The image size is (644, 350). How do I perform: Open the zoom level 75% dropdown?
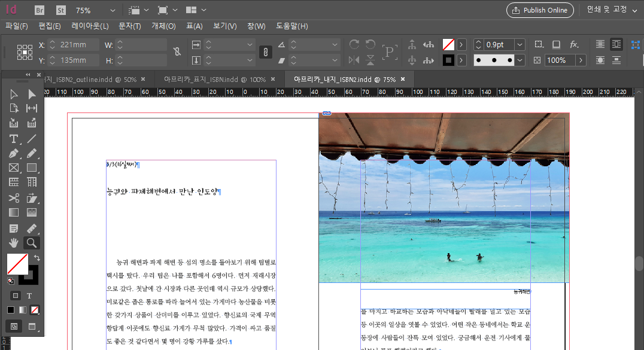tap(97, 10)
